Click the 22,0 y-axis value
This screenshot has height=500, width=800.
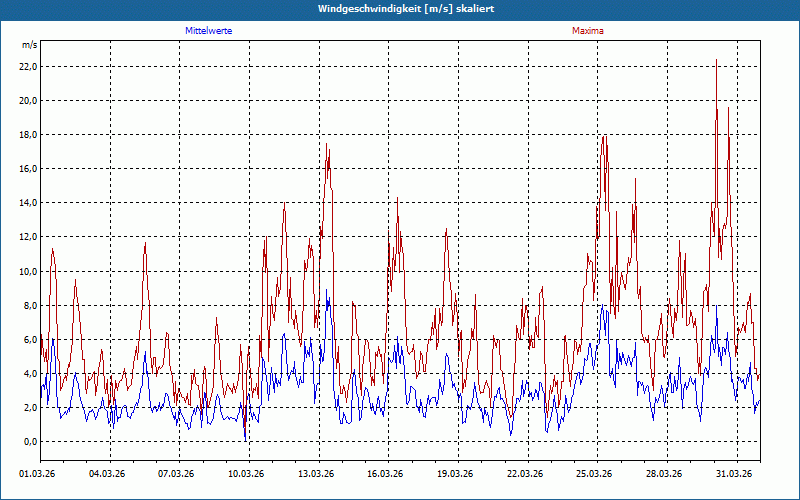(x=28, y=67)
